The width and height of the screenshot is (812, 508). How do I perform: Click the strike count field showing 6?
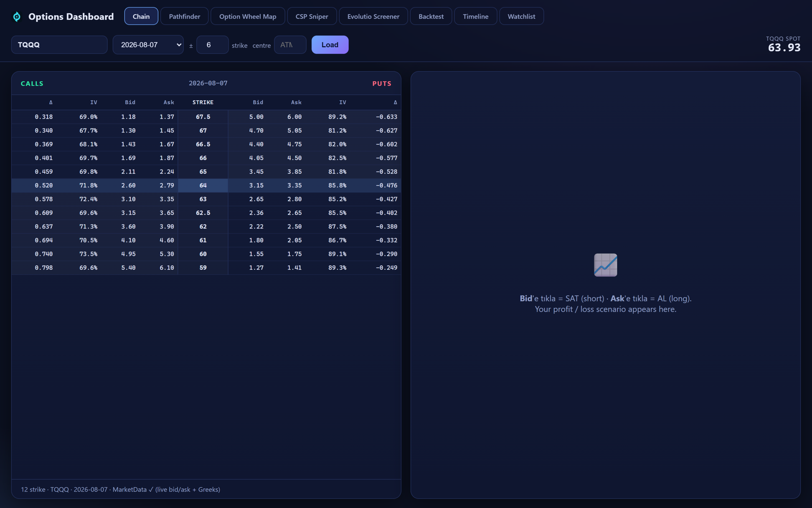(x=212, y=45)
